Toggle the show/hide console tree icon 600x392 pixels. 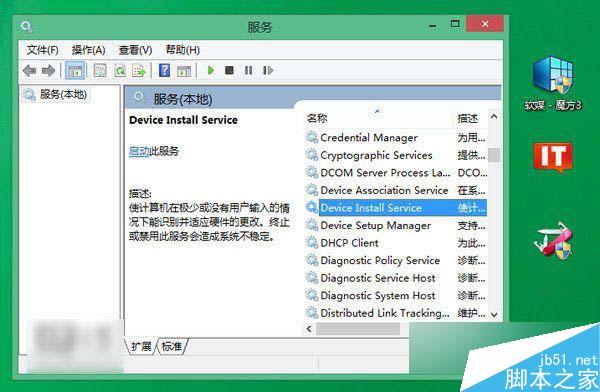75,70
